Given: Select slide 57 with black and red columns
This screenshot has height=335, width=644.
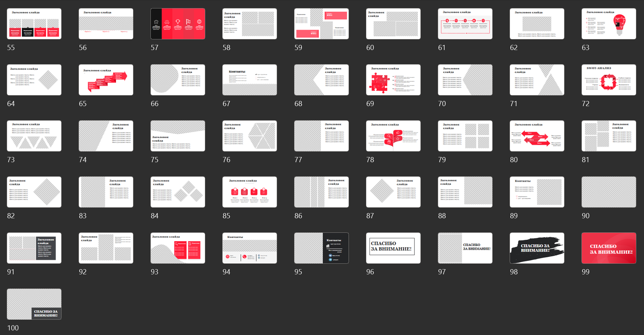Looking at the screenshot, I should [178, 24].
